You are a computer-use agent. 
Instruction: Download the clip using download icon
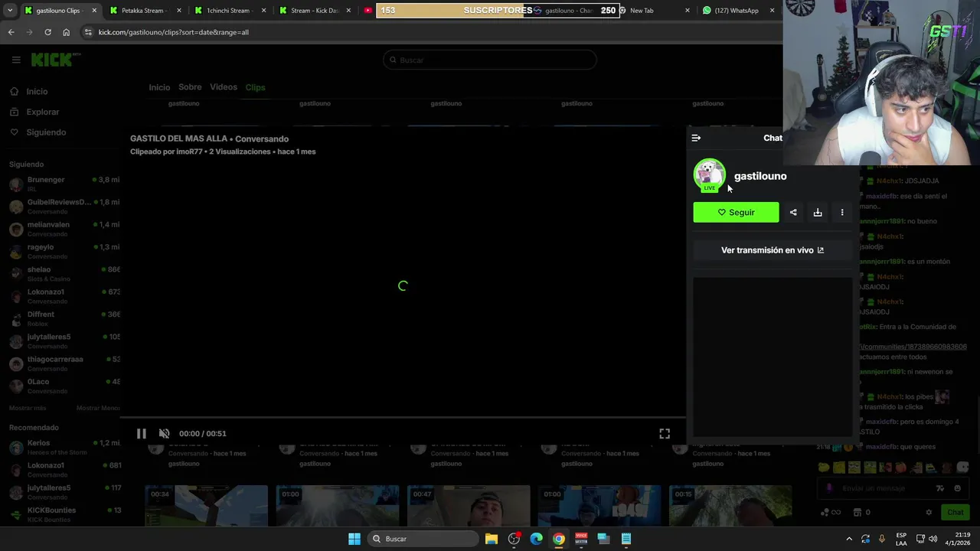(818, 212)
